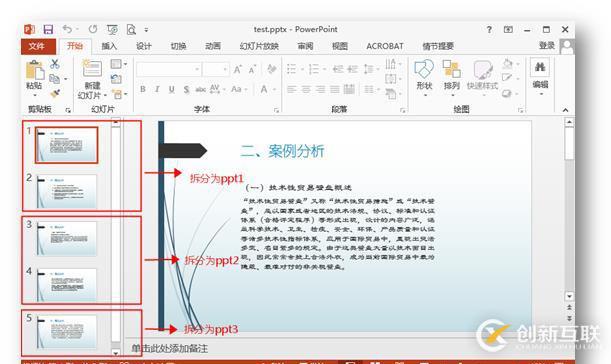Switch to the 插入 tab
This screenshot has width=611, height=364.
pos(109,46)
